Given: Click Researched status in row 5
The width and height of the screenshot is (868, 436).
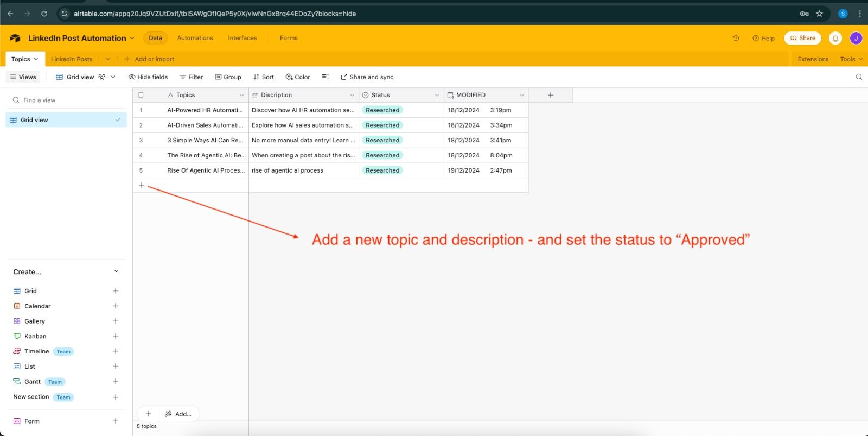Looking at the screenshot, I should point(382,170).
